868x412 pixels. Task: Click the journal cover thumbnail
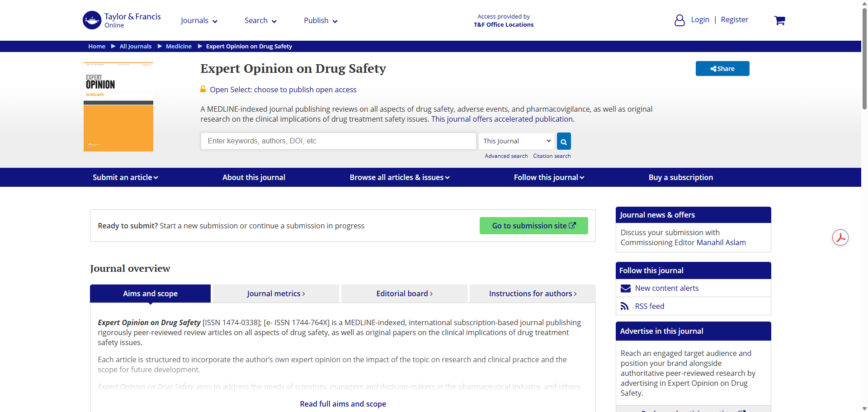pos(118,107)
